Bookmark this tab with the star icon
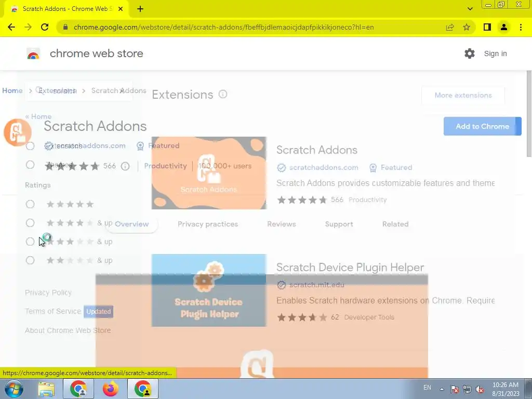 [x=467, y=27]
